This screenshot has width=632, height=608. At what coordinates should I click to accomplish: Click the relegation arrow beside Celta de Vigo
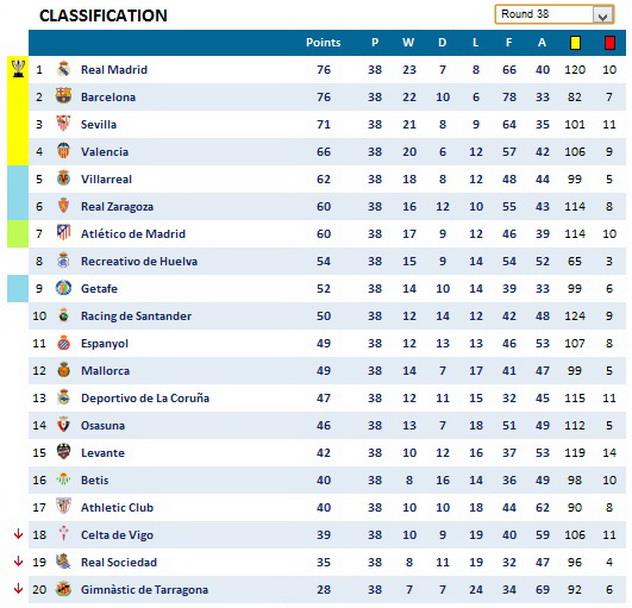18,534
